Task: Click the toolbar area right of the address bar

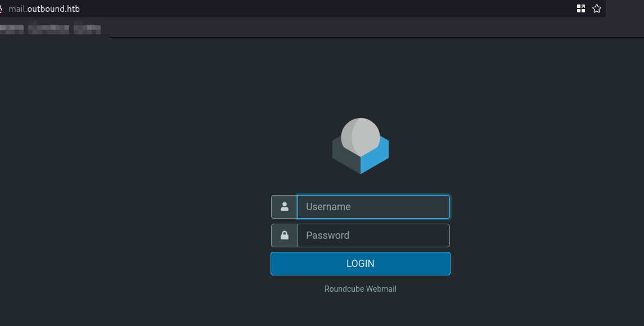Action: [x=624, y=9]
